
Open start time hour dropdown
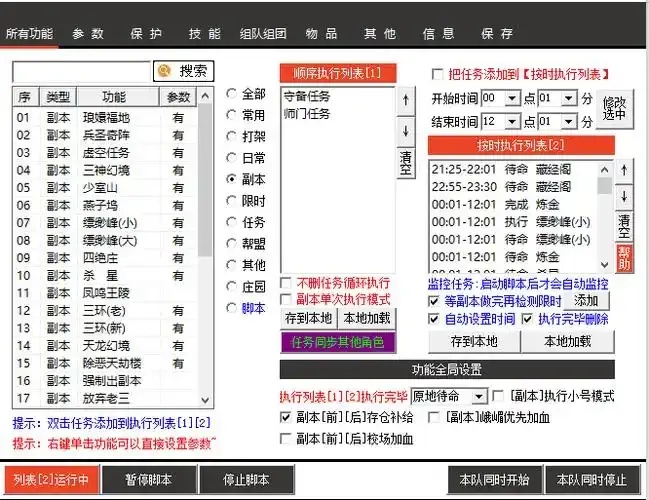pos(512,99)
